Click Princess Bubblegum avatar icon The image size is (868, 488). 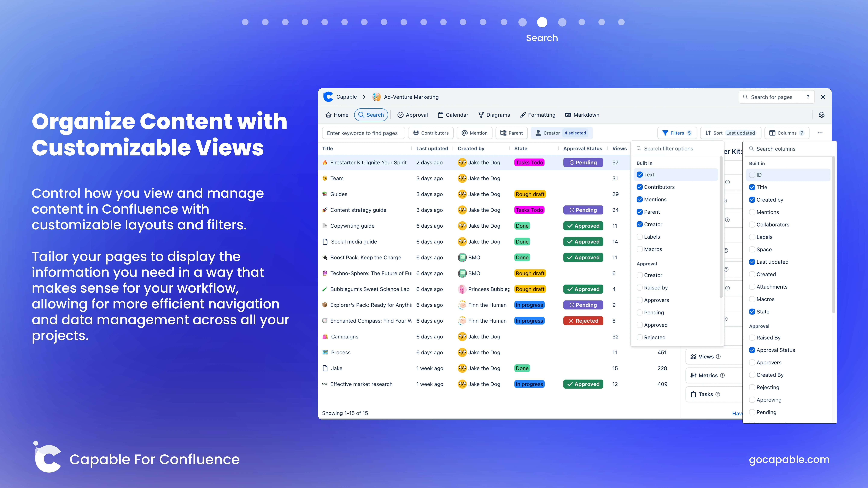pos(462,289)
